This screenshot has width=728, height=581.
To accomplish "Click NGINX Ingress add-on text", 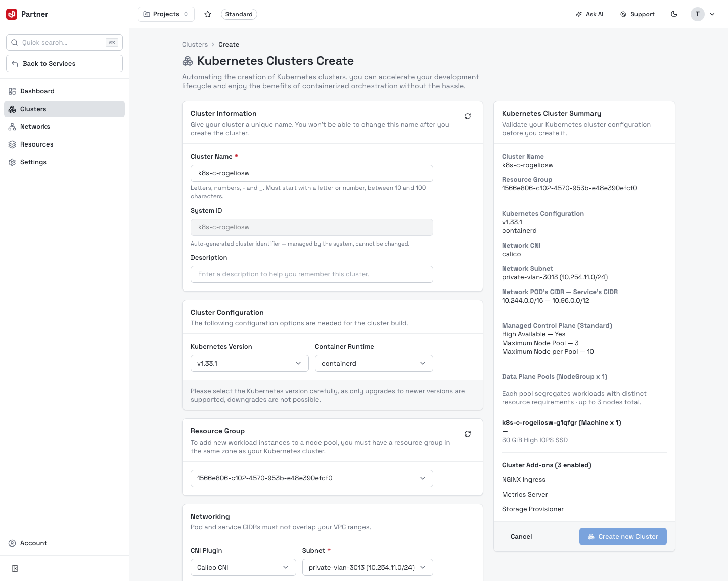I will (524, 480).
